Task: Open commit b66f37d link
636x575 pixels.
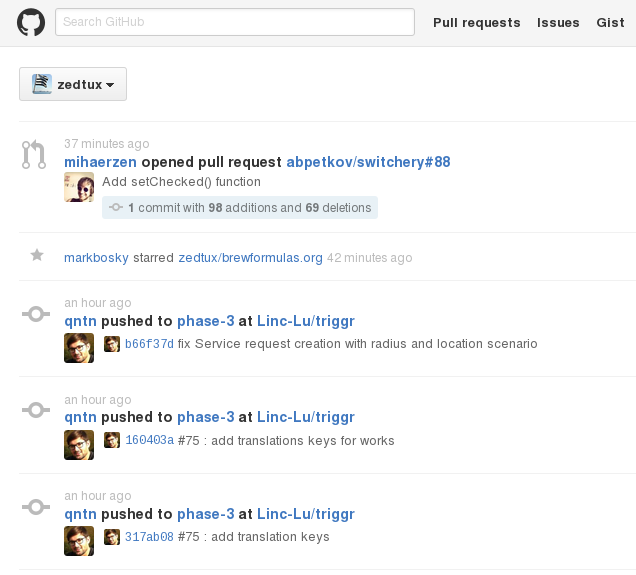Action: pos(149,344)
